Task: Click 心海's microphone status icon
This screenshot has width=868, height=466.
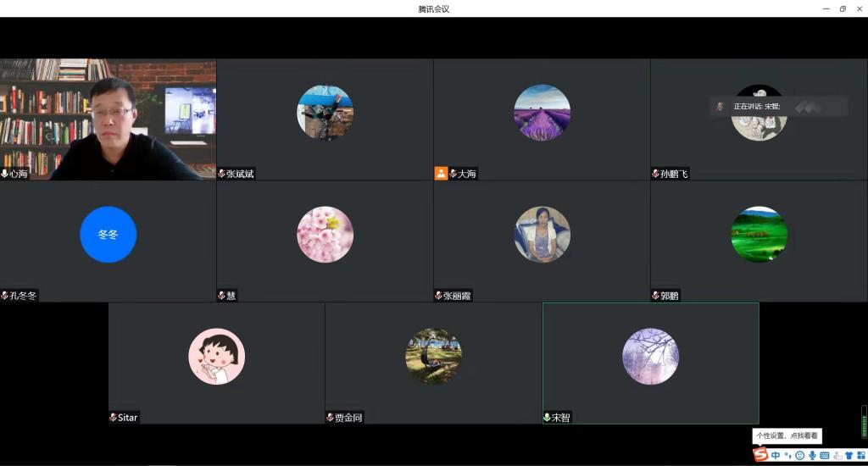Action: pyautogui.click(x=5, y=174)
